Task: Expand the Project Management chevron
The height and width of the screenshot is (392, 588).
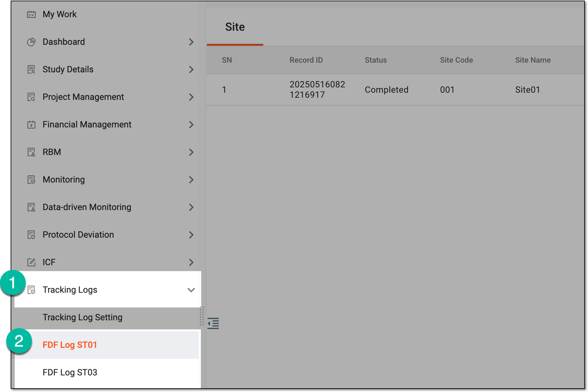Action: pyautogui.click(x=191, y=97)
